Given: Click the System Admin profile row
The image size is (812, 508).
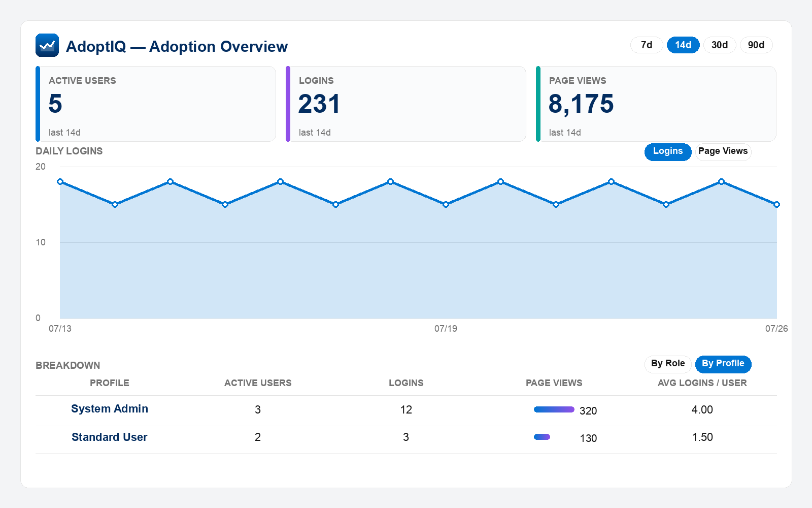Looking at the screenshot, I should tap(406, 410).
